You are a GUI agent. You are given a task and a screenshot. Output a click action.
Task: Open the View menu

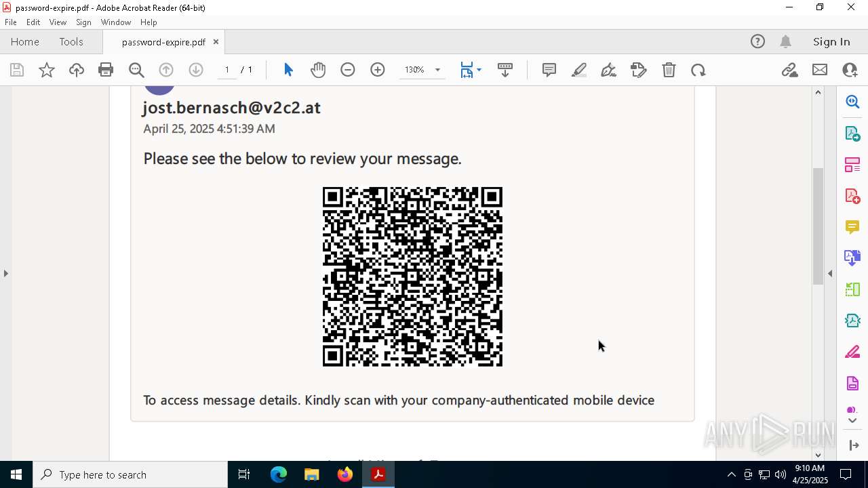tap(58, 22)
